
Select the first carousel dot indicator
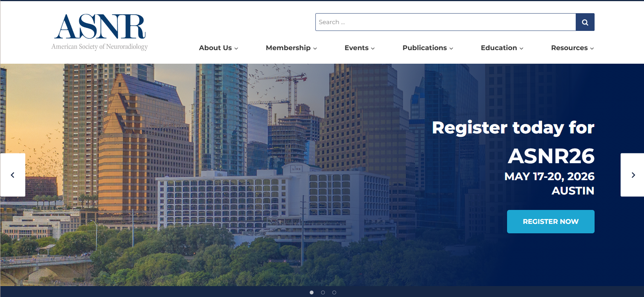312,292
